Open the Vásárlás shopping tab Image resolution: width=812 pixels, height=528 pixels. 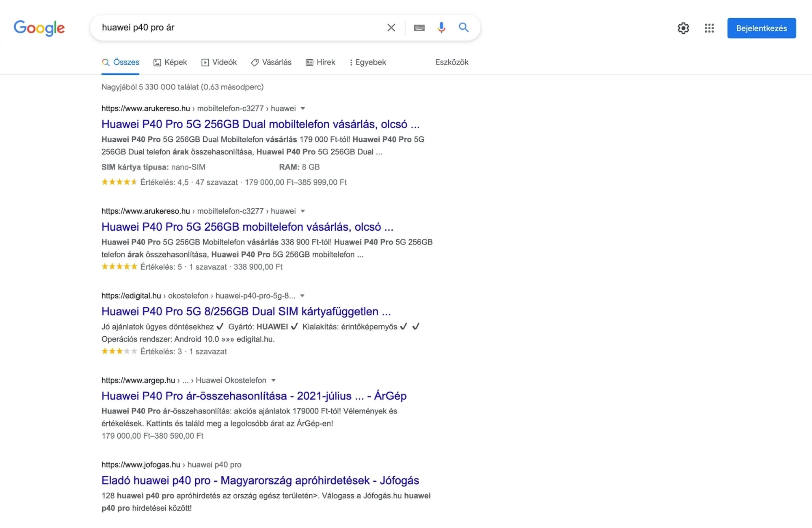[271, 62]
